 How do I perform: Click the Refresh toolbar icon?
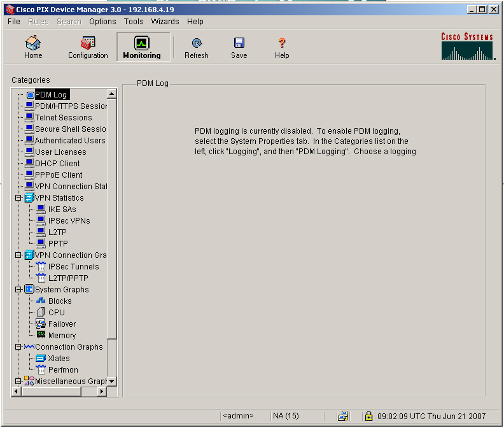[197, 43]
